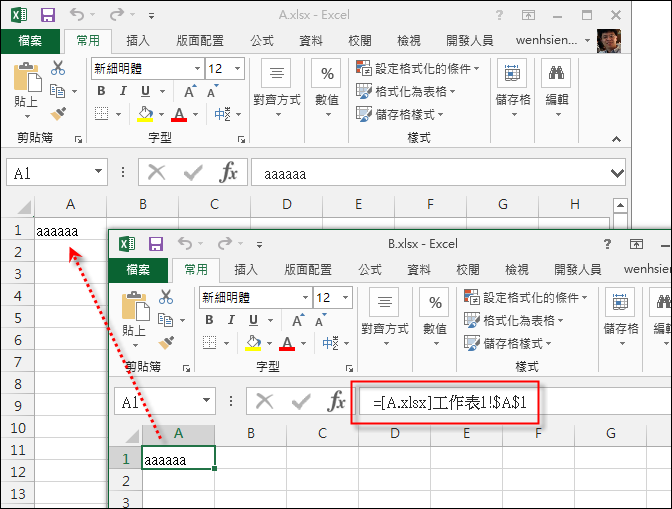Toggle Underline in B.xlsx ribbon

[x=253, y=320]
